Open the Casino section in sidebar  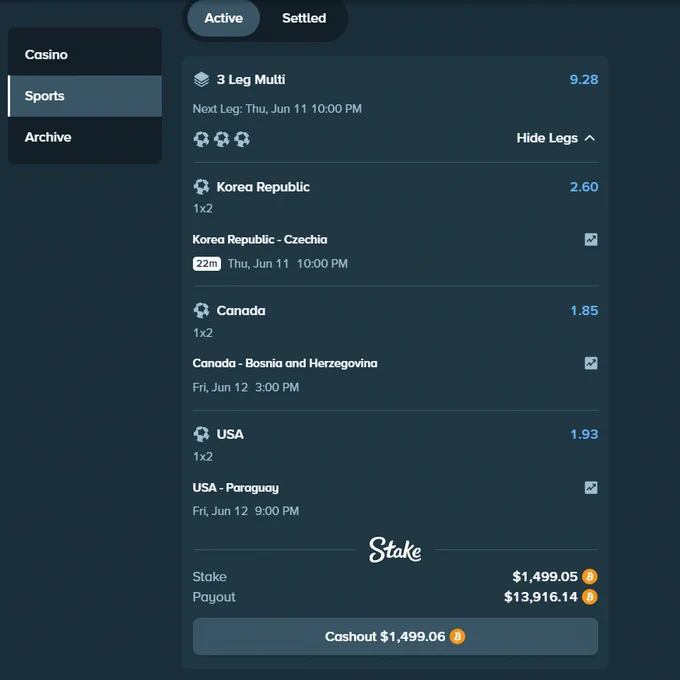tap(85, 55)
